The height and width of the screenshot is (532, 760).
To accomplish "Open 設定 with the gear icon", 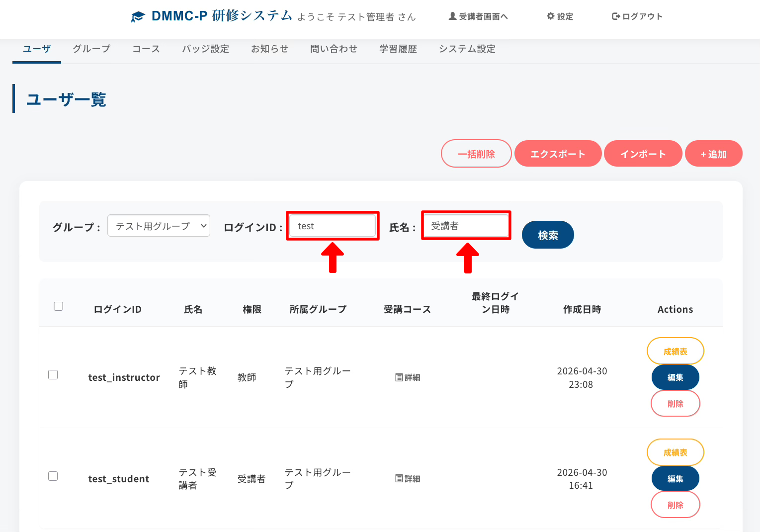I will point(560,16).
